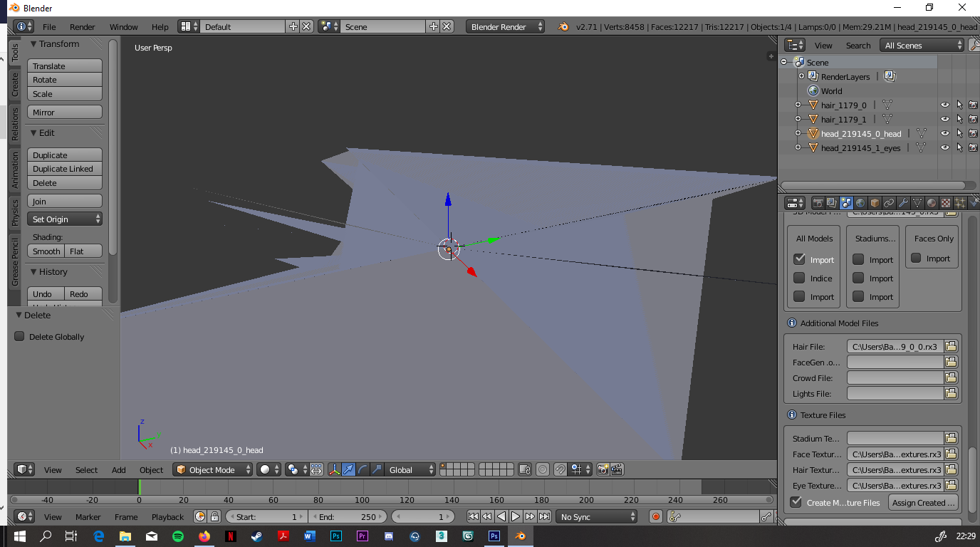Uncheck All Models Import checkbox

coord(799,259)
